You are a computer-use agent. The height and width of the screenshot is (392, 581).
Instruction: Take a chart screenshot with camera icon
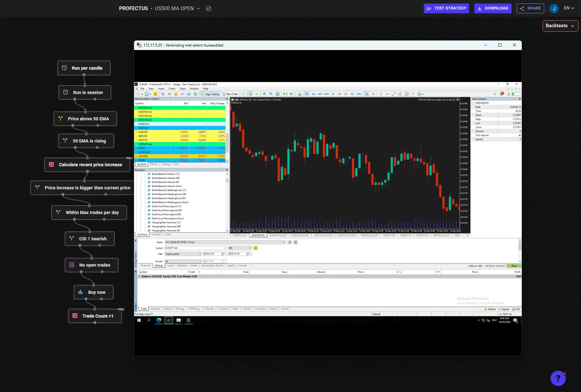[x=300, y=94]
